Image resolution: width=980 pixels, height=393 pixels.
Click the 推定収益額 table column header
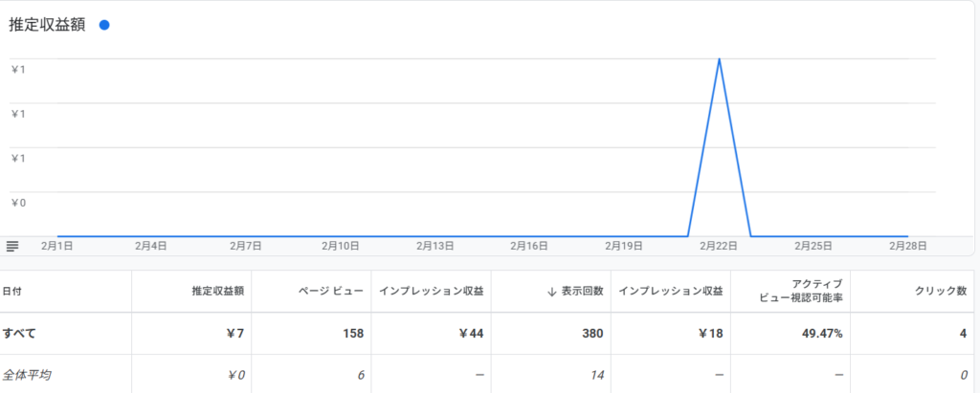tap(222, 292)
